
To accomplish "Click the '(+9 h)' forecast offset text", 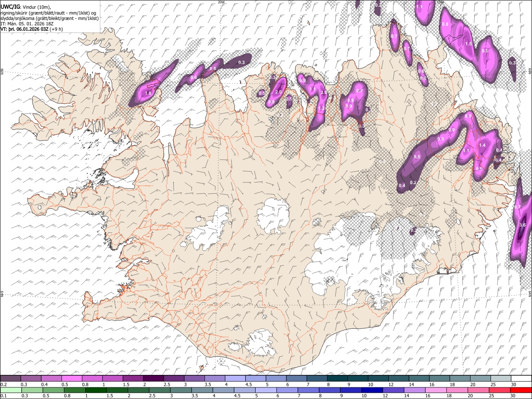I will pyautogui.click(x=57, y=29).
